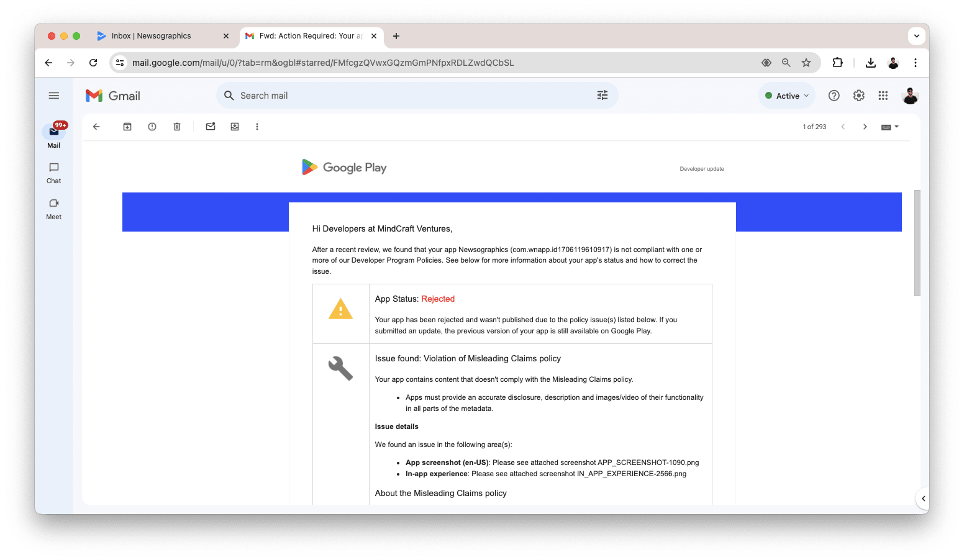This screenshot has height=560, width=964.
Task: Click the move-to folder icon
Action: click(235, 127)
